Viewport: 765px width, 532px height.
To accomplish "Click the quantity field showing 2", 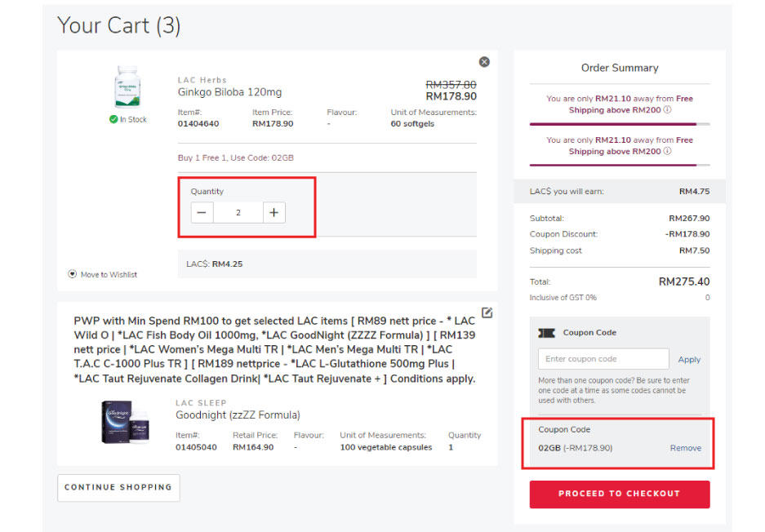I will tap(238, 213).
